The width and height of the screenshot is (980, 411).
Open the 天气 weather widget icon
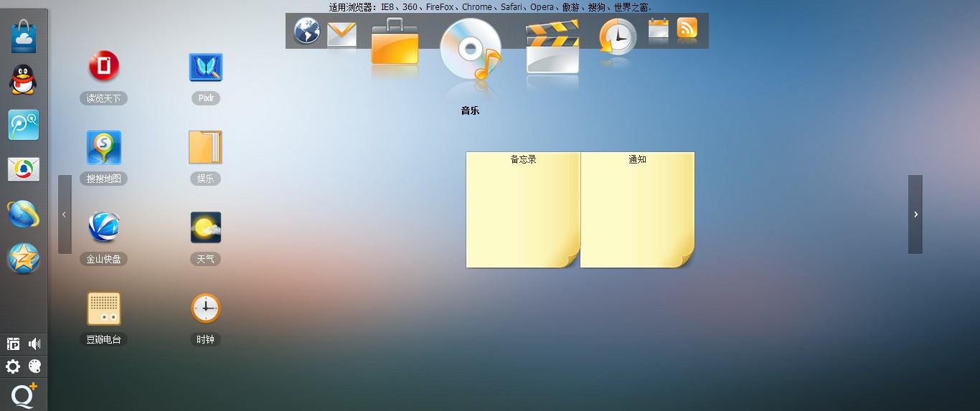click(206, 227)
